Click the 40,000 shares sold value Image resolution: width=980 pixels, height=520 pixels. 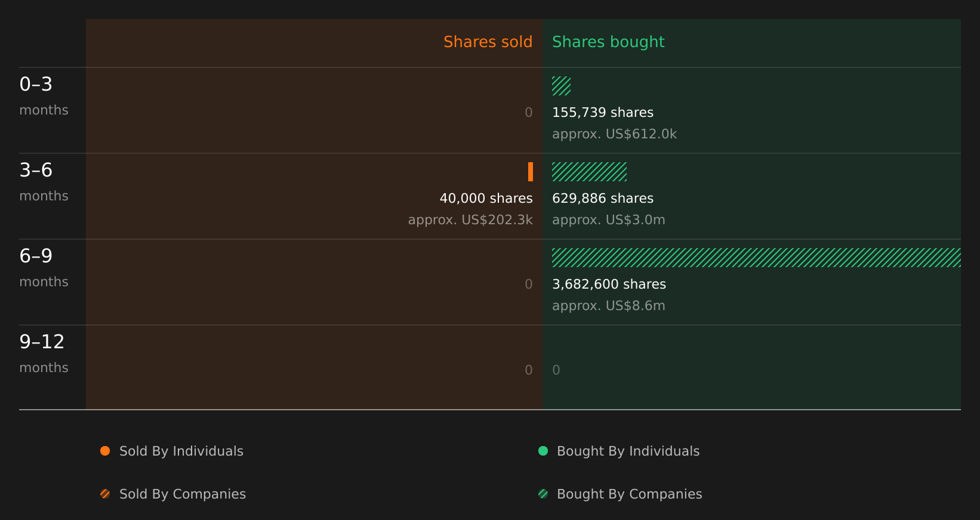pos(486,198)
